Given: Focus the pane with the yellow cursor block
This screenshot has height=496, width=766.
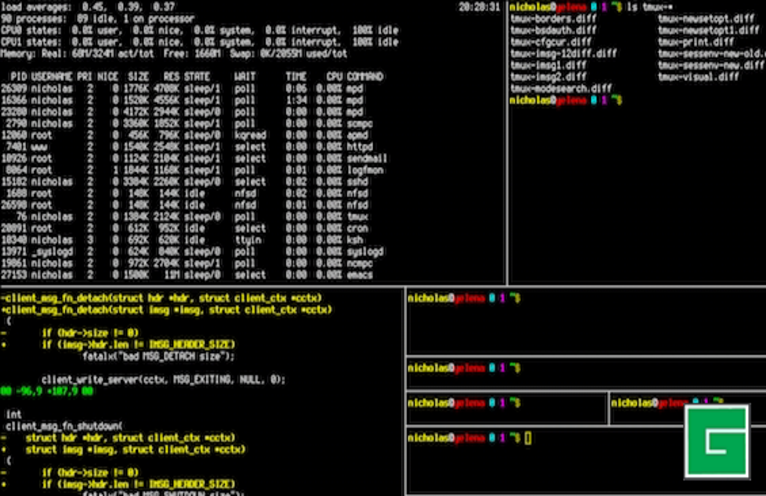Looking at the screenshot, I should coord(528,438).
